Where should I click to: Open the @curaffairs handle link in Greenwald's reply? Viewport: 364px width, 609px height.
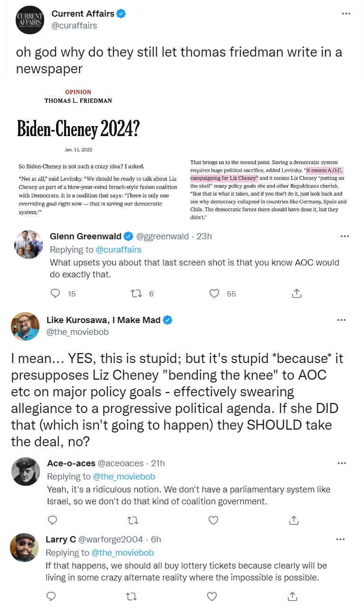coord(119,249)
